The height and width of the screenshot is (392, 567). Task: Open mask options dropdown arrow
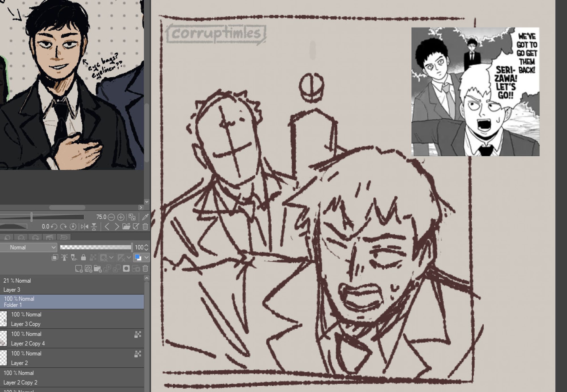point(111,258)
